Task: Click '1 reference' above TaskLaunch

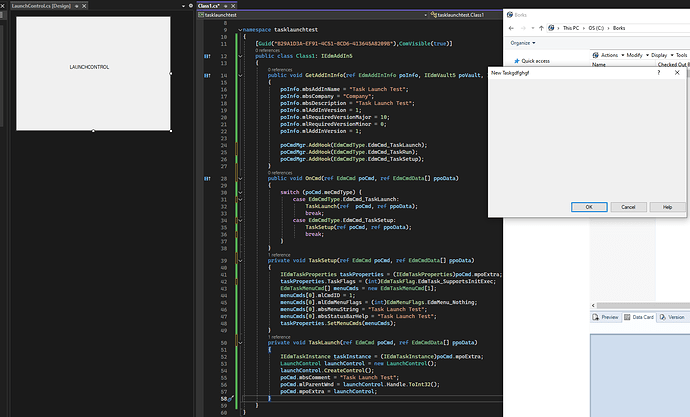Action: (x=279, y=337)
